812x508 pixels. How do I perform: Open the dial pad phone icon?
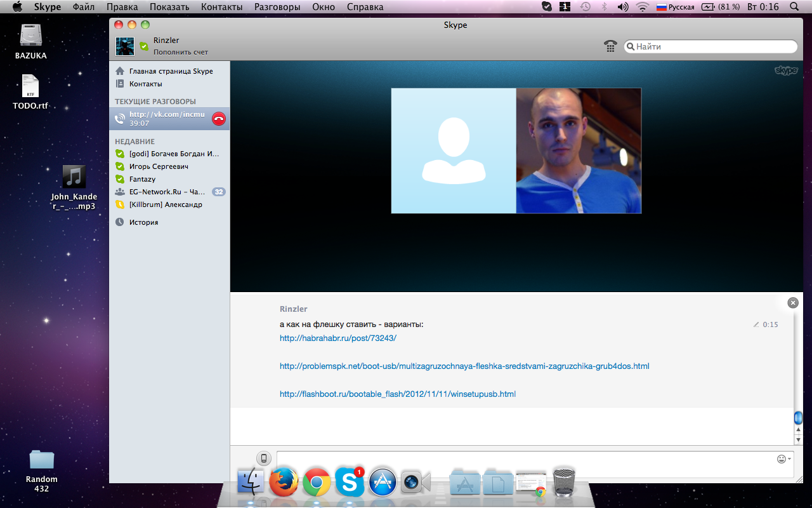(x=610, y=46)
